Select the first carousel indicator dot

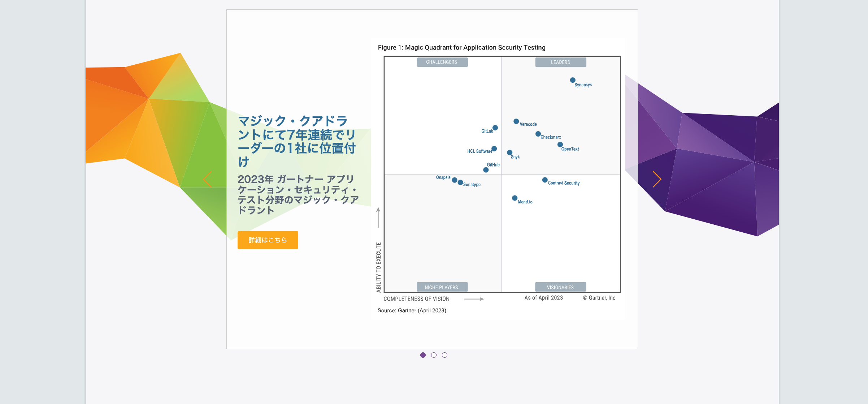click(x=423, y=355)
